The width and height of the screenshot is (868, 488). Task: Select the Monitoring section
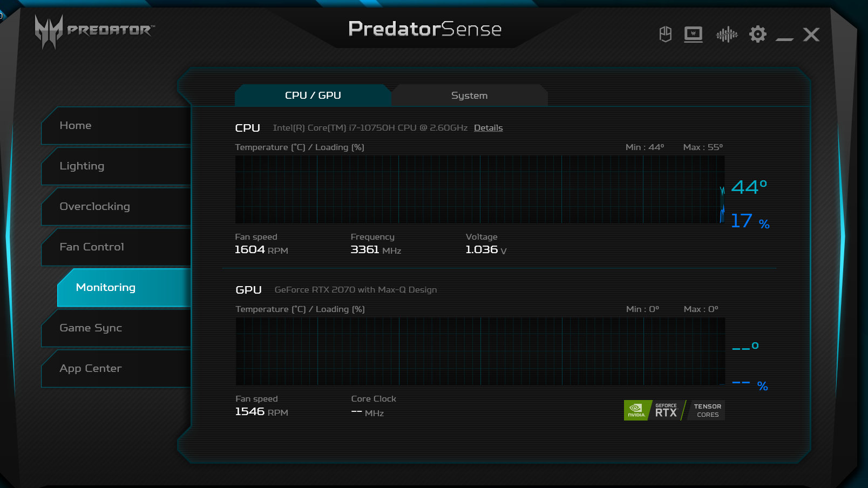[x=124, y=287]
